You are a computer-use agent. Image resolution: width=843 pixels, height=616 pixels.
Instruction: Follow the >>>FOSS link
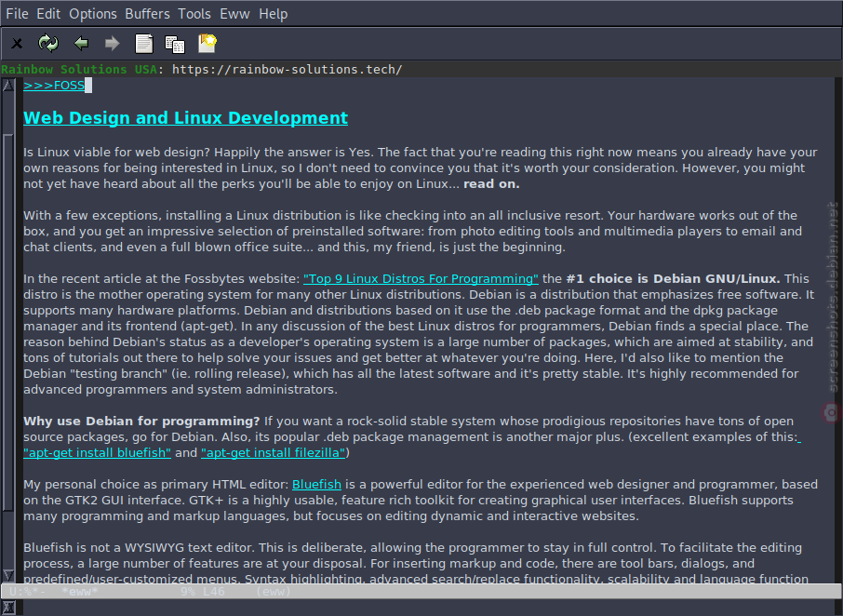point(54,86)
